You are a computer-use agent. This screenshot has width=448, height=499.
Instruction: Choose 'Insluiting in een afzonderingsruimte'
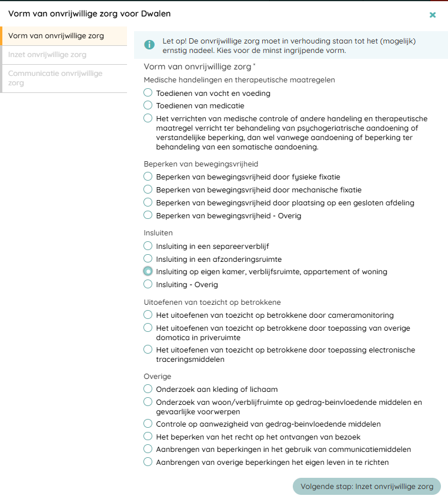click(148, 259)
